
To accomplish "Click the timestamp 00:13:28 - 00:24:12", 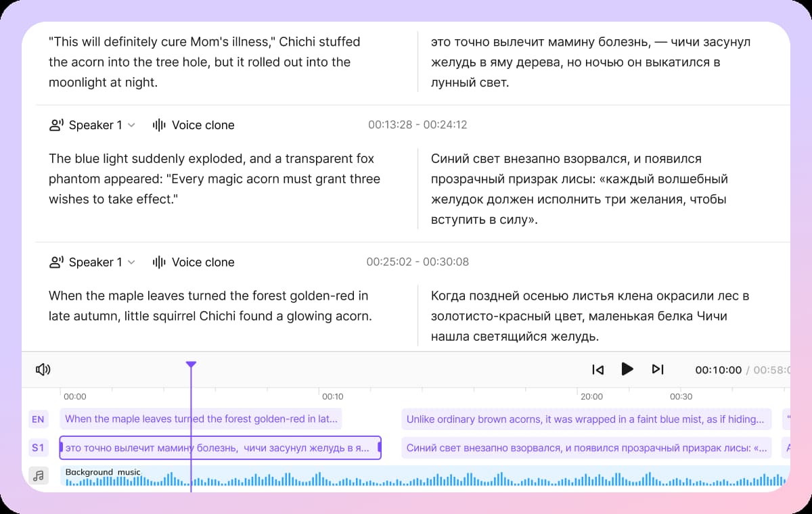I will [418, 124].
